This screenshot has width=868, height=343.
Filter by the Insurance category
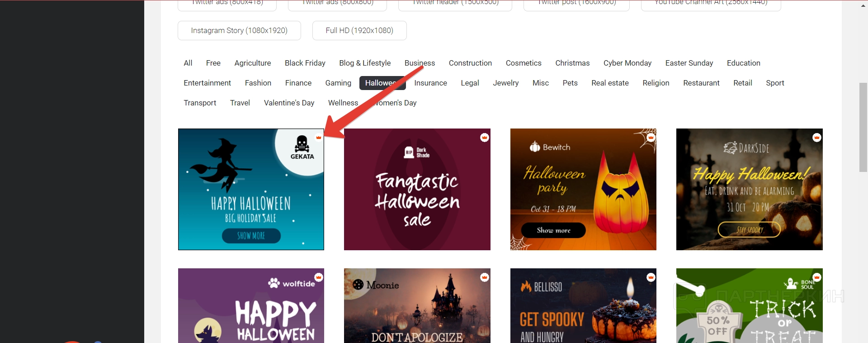430,83
